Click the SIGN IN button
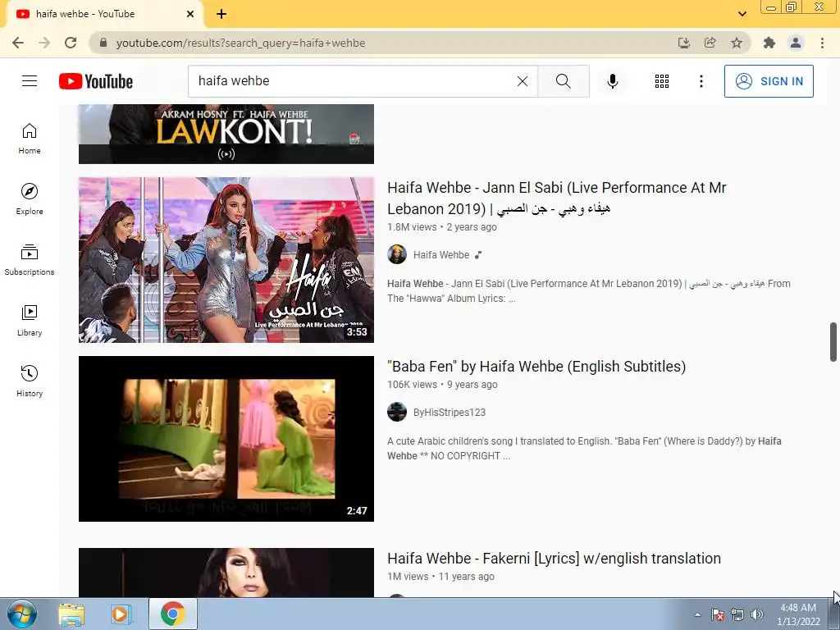840x630 pixels. pos(768,81)
